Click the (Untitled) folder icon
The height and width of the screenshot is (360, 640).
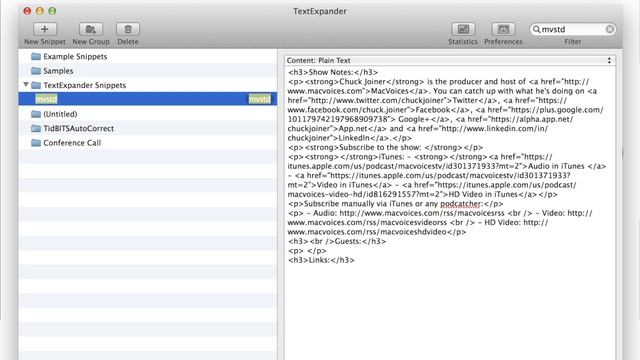[x=36, y=114]
